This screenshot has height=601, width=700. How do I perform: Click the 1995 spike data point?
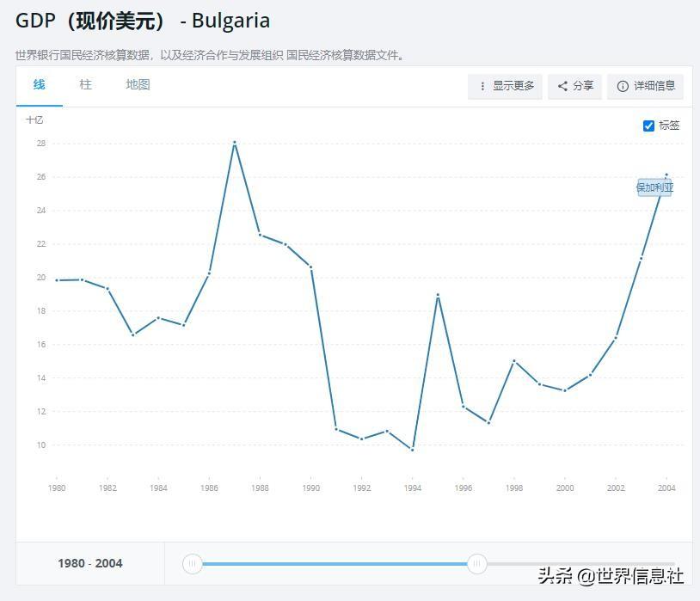click(438, 295)
